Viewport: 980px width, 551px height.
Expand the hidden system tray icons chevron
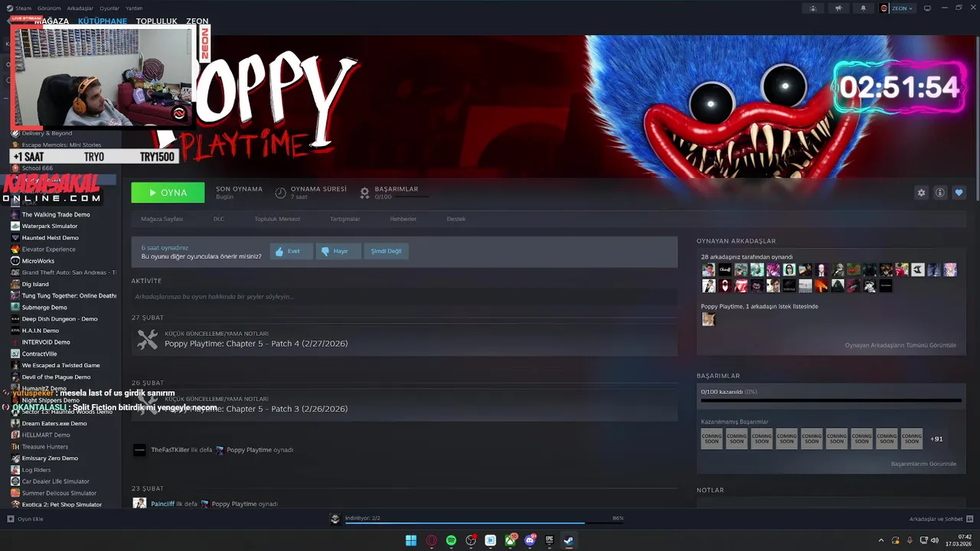(881, 540)
